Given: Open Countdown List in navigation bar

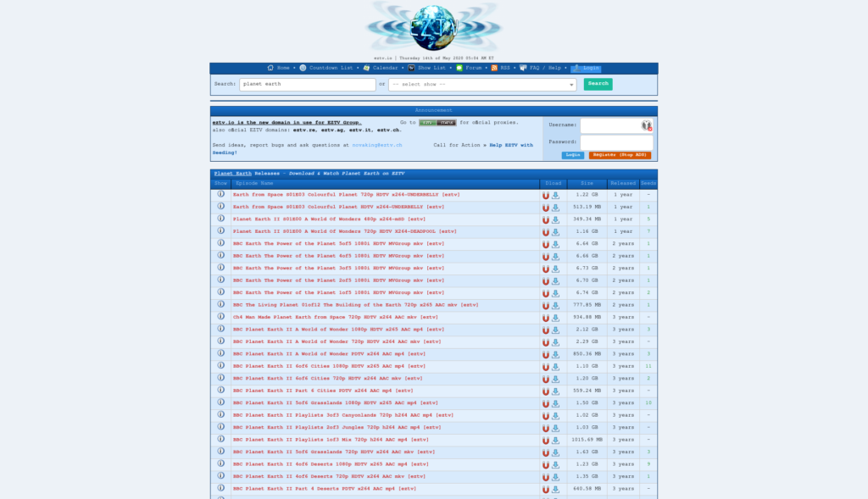Looking at the screenshot, I should click(x=331, y=68).
